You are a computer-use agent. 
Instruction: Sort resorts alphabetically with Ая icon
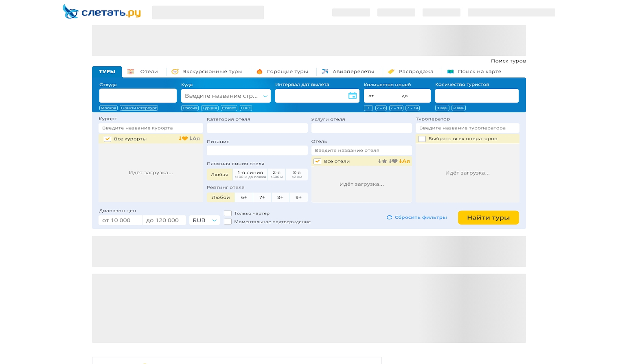tap(195, 138)
